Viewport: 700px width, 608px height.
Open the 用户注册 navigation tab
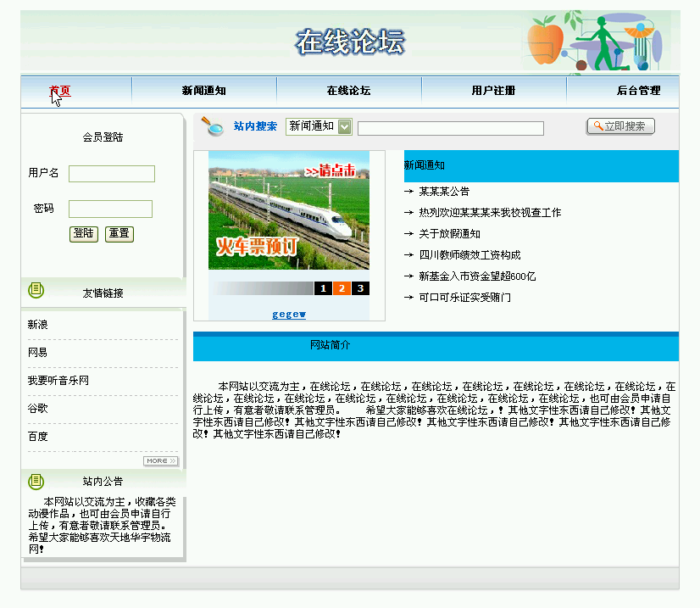tap(493, 91)
